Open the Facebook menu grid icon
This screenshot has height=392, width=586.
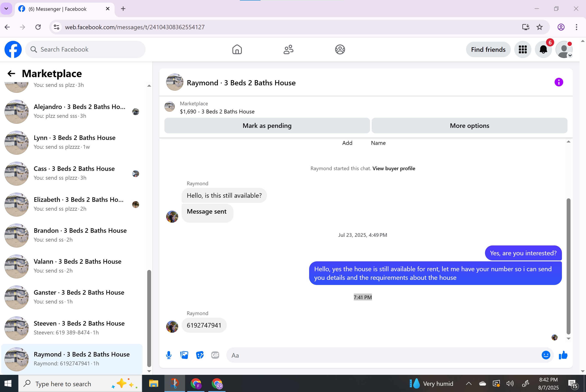[523, 49]
